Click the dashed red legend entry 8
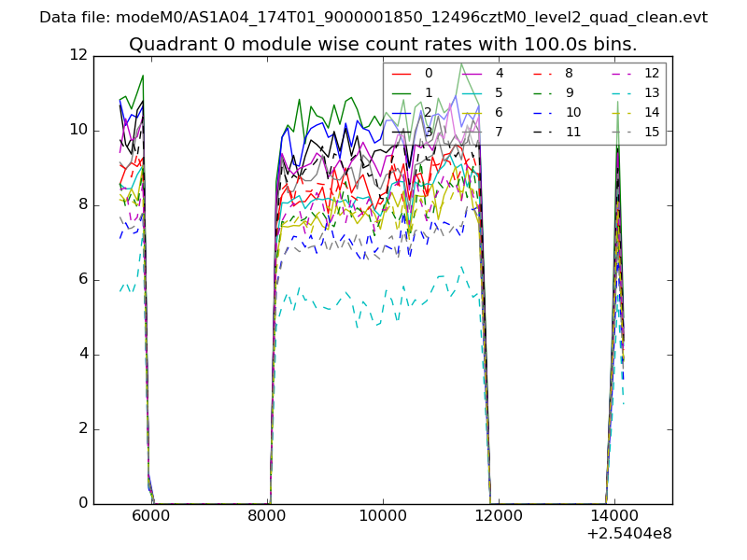This screenshot has height=560, width=747. (542, 73)
